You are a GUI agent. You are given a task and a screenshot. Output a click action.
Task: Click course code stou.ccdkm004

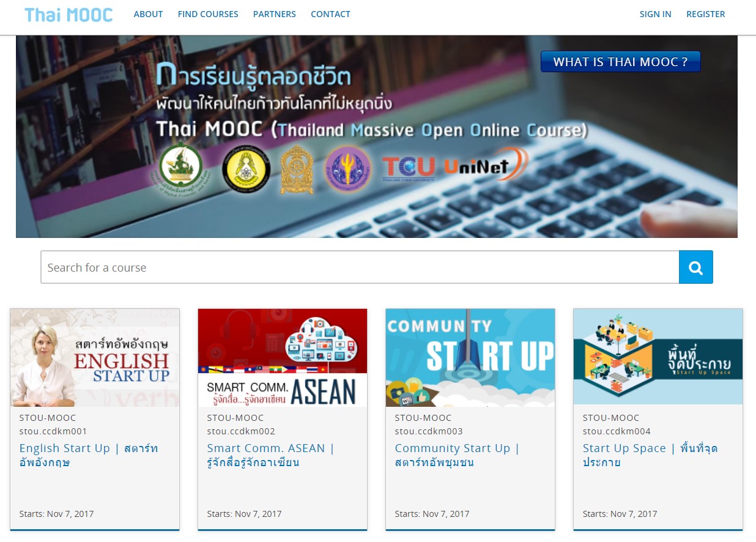(x=617, y=431)
